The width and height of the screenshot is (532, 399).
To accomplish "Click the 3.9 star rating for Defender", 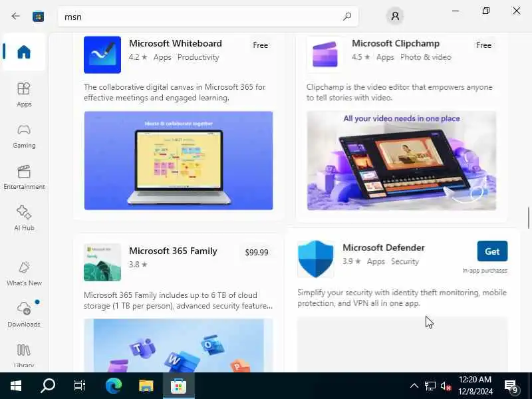I will [x=352, y=261].
